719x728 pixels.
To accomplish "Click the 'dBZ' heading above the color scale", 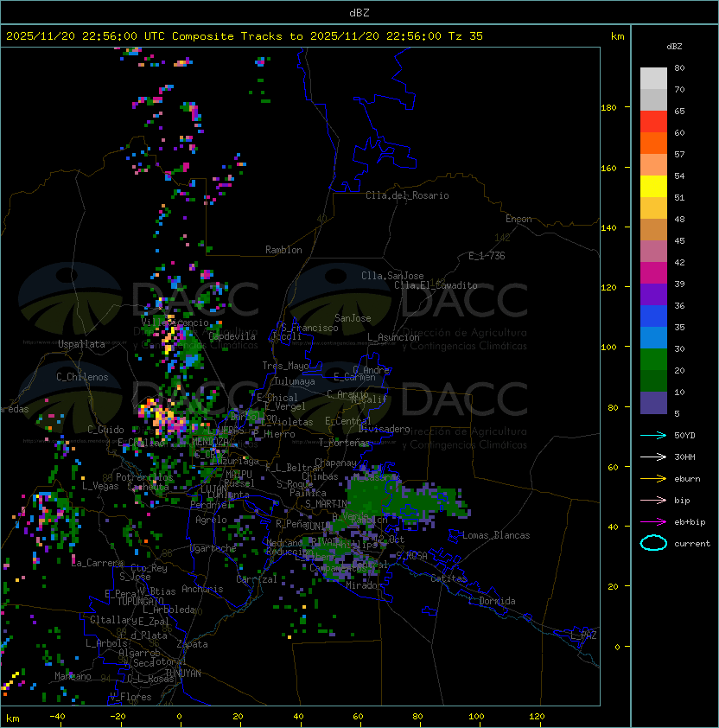I will tap(674, 47).
